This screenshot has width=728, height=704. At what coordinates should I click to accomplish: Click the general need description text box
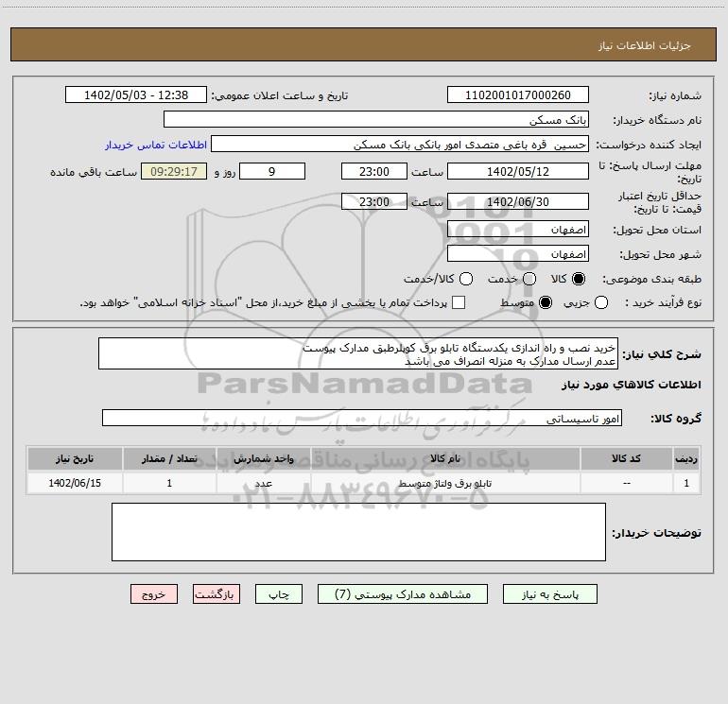click(358, 353)
